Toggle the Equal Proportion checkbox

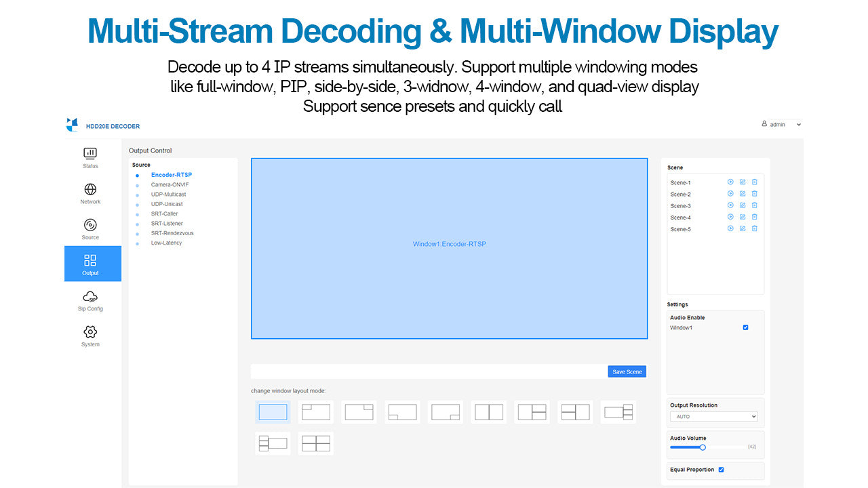pos(721,470)
